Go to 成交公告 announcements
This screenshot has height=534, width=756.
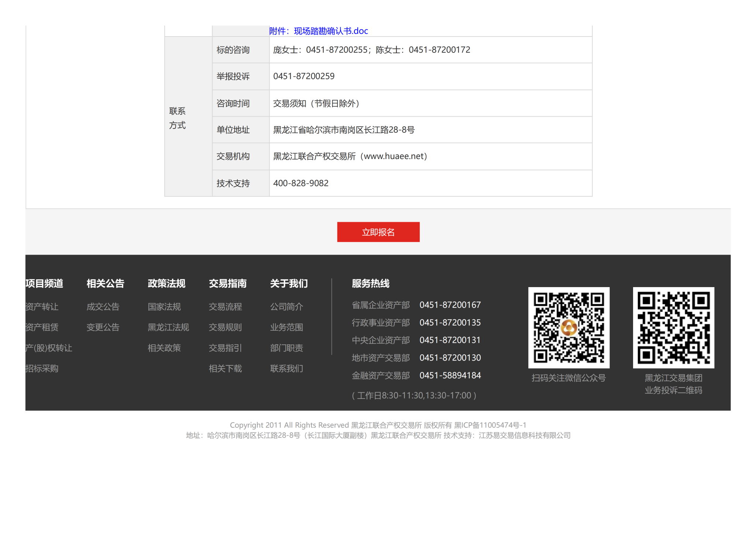(103, 307)
